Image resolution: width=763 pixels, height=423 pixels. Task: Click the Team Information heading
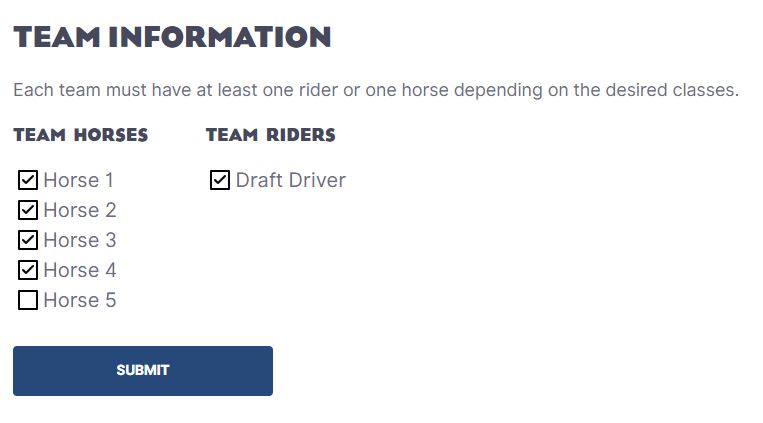(172, 37)
